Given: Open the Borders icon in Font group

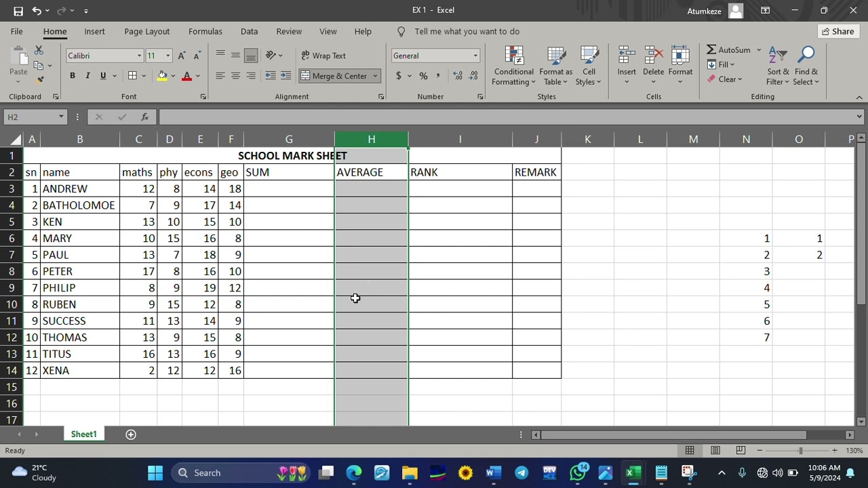Looking at the screenshot, I should tap(132, 76).
